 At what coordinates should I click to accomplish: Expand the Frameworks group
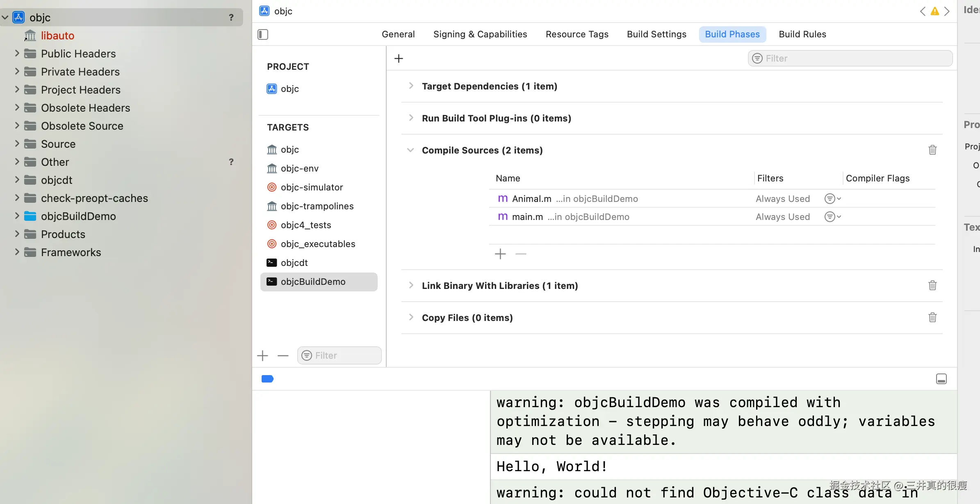[17, 252]
